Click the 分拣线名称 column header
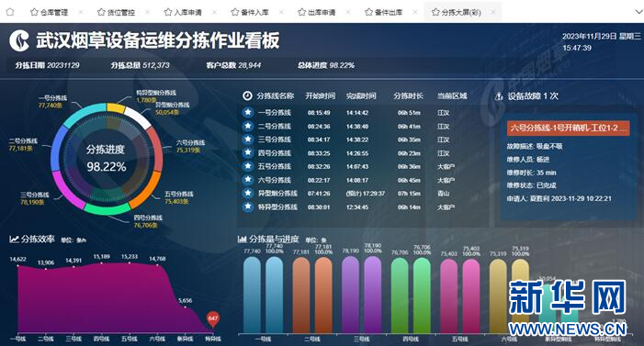This screenshot has width=644, height=346. tap(276, 96)
